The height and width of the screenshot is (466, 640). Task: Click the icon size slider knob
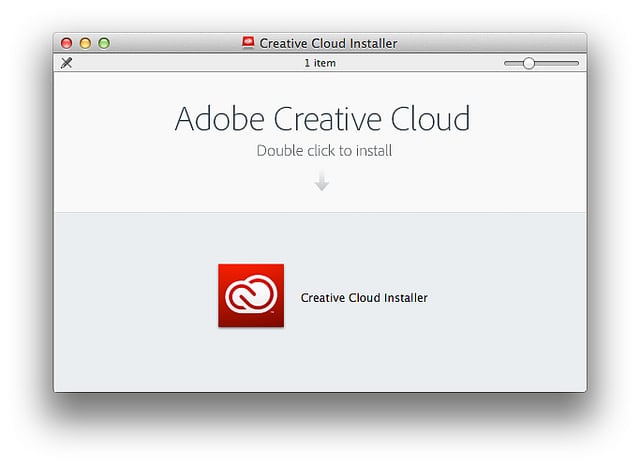[x=529, y=63]
